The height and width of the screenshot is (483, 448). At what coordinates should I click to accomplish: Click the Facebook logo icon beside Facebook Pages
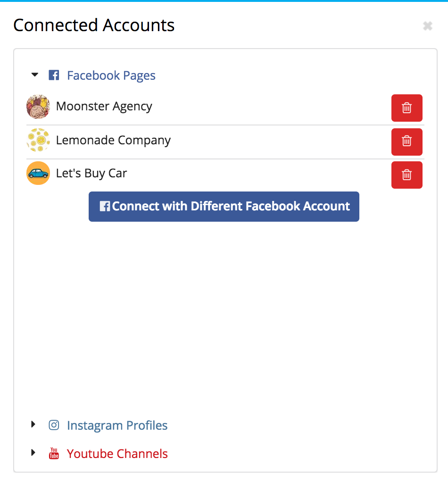(54, 75)
